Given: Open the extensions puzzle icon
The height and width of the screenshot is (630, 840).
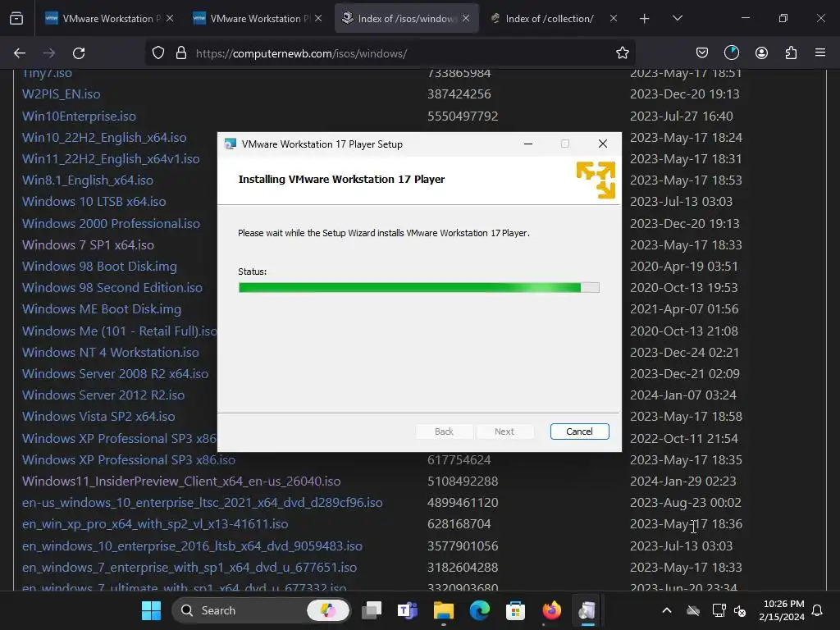Looking at the screenshot, I should tap(791, 53).
